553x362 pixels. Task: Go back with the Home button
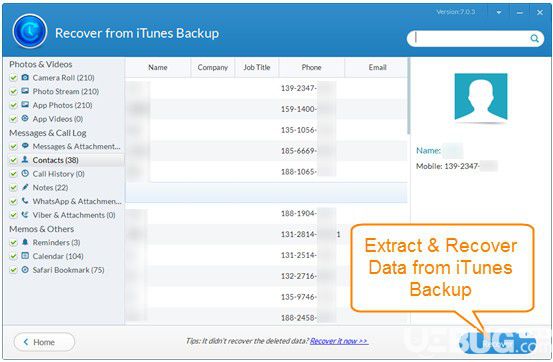(44, 342)
